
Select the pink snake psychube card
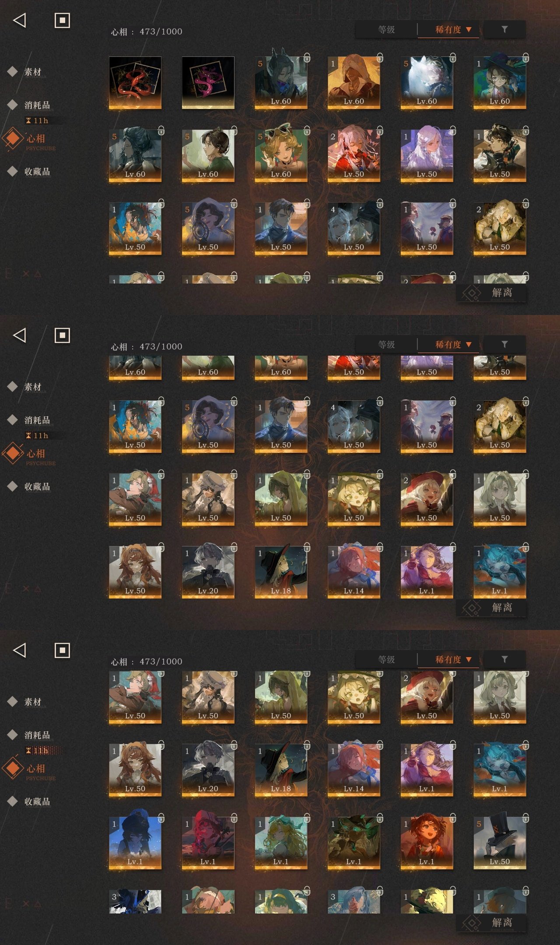[x=208, y=82]
